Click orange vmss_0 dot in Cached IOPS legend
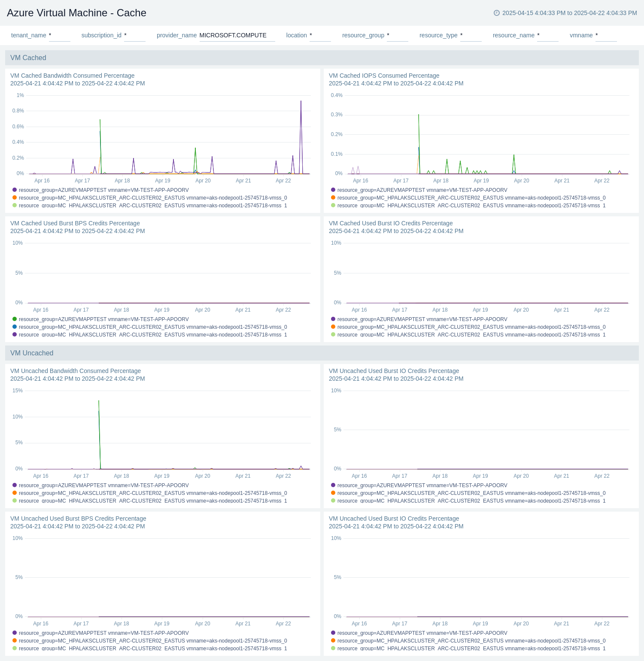Image resolution: width=644 pixels, height=661 pixels. pos(333,197)
